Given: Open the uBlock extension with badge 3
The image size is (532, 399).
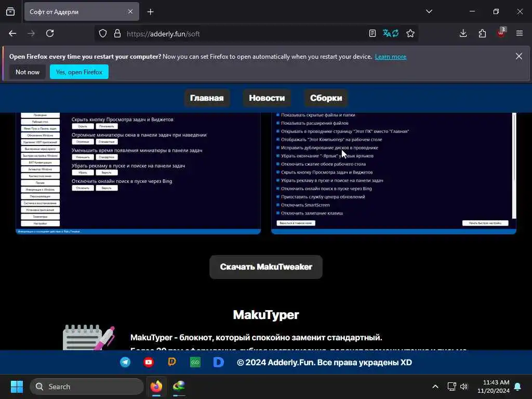Looking at the screenshot, I should click(x=501, y=33).
